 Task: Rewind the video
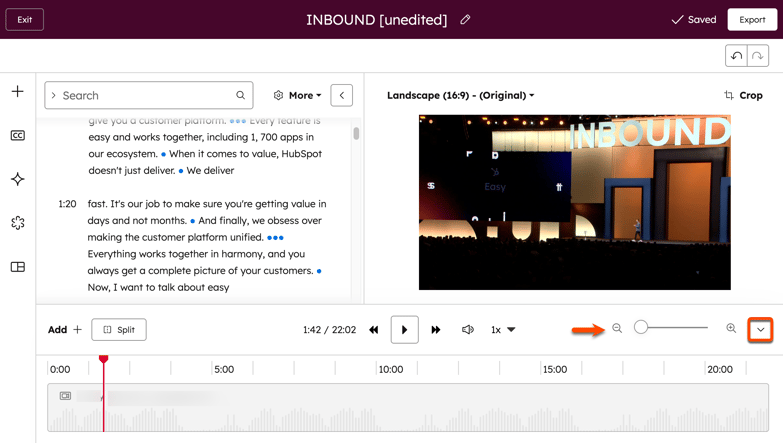374,330
